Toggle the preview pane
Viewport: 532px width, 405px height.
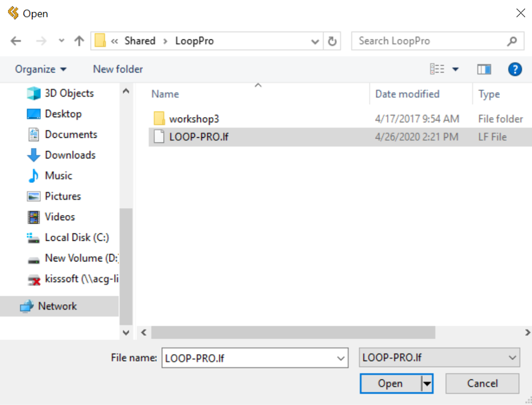coord(484,69)
